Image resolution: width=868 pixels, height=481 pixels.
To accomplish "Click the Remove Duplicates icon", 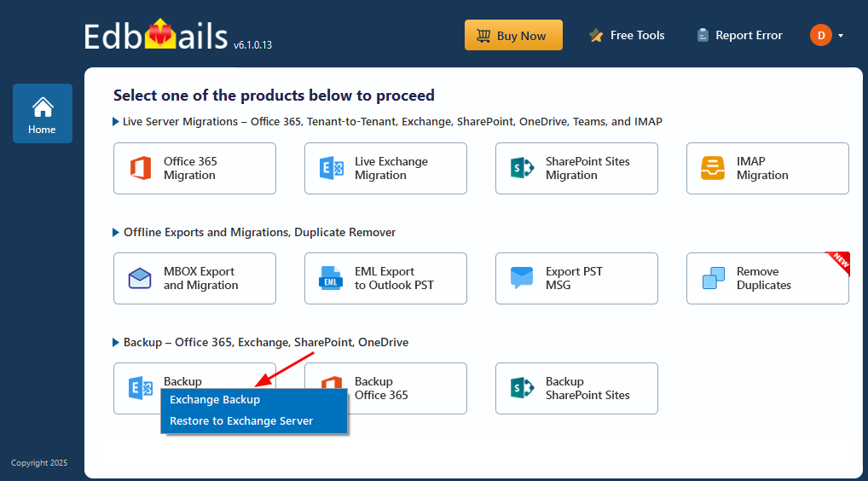I will [x=713, y=278].
